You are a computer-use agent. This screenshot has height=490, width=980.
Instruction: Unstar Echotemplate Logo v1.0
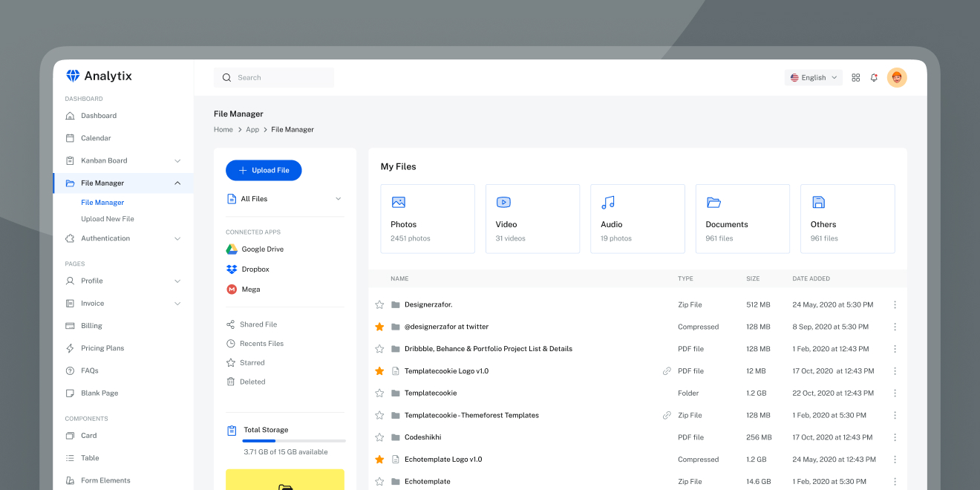click(x=379, y=460)
